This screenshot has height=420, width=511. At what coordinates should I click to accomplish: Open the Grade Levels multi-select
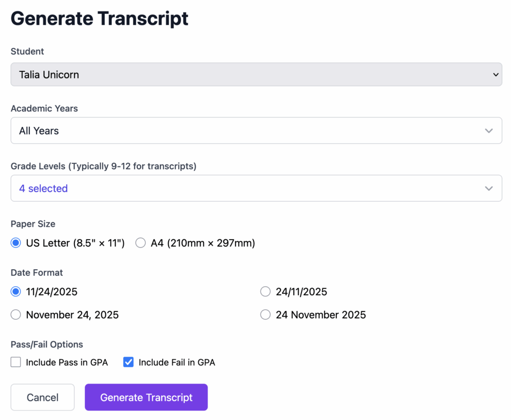(x=255, y=188)
